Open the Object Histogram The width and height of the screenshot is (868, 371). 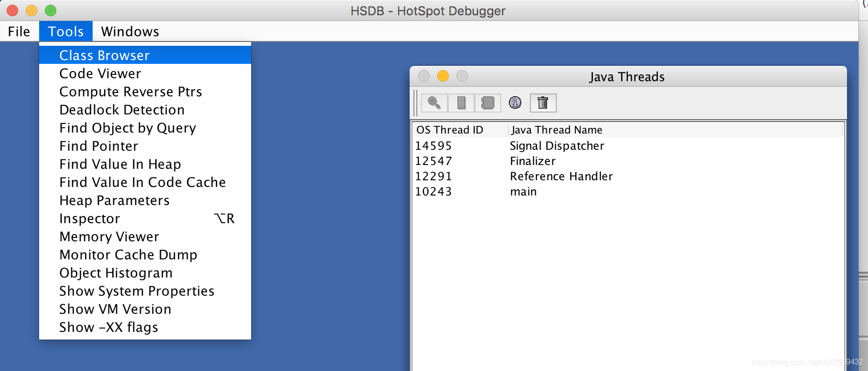pyautogui.click(x=145, y=272)
